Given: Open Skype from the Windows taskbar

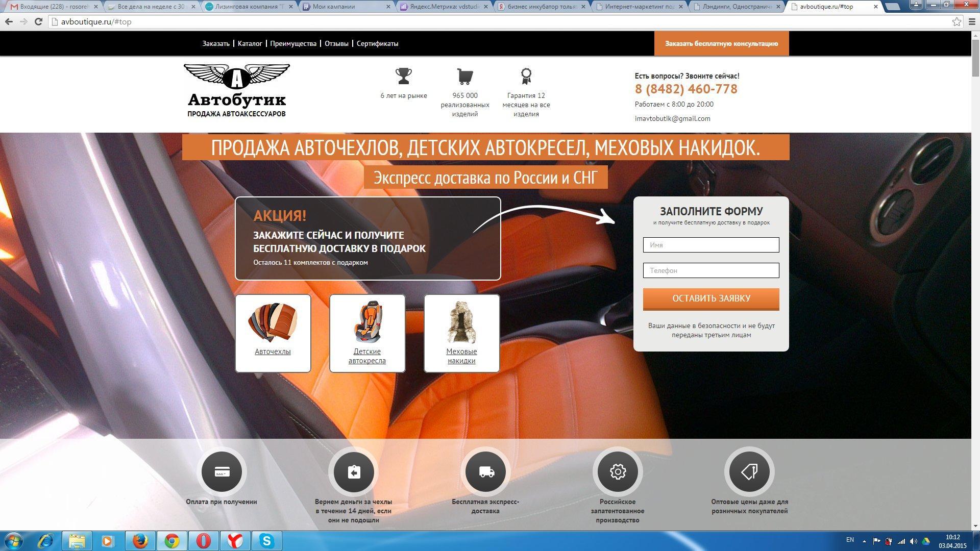Looking at the screenshot, I should coord(266,540).
